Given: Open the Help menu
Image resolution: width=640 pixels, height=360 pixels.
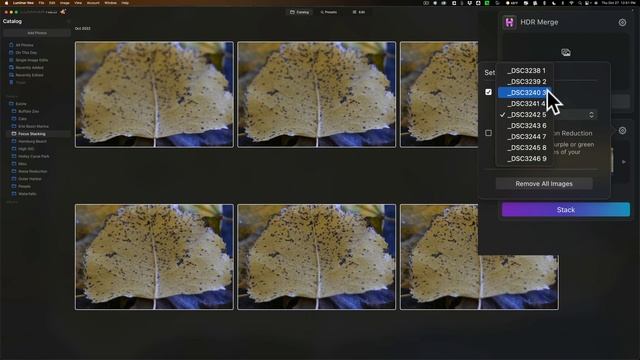Looking at the screenshot, I should [125, 3].
